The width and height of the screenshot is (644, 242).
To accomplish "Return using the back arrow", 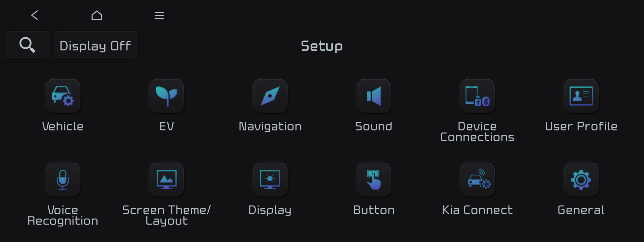I will pyautogui.click(x=34, y=15).
